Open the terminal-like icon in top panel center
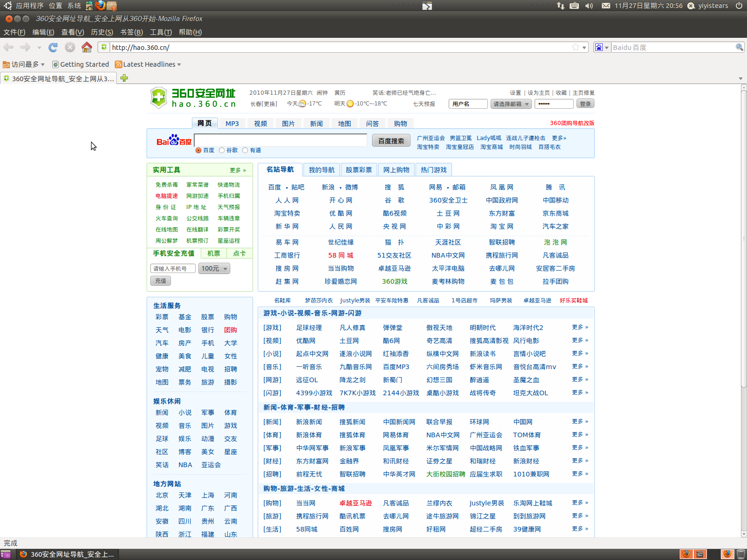The width and height of the screenshot is (747, 560). (x=427, y=6)
